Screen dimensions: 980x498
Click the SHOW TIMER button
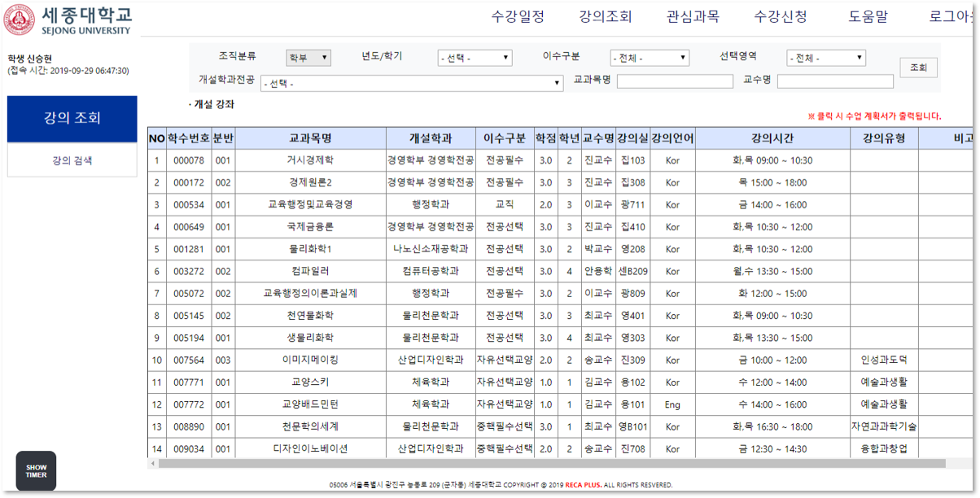pyautogui.click(x=36, y=471)
